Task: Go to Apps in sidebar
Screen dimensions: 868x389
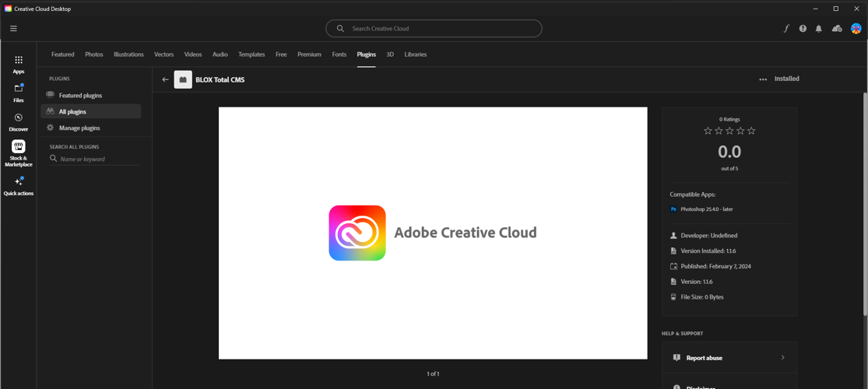Action: click(18, 65)
